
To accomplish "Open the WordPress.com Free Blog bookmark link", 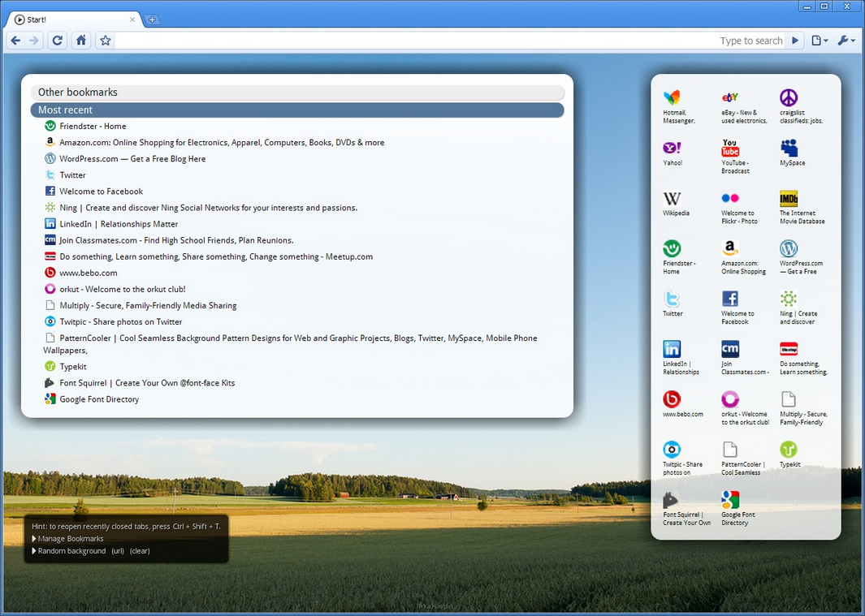I will pos(132,159).
